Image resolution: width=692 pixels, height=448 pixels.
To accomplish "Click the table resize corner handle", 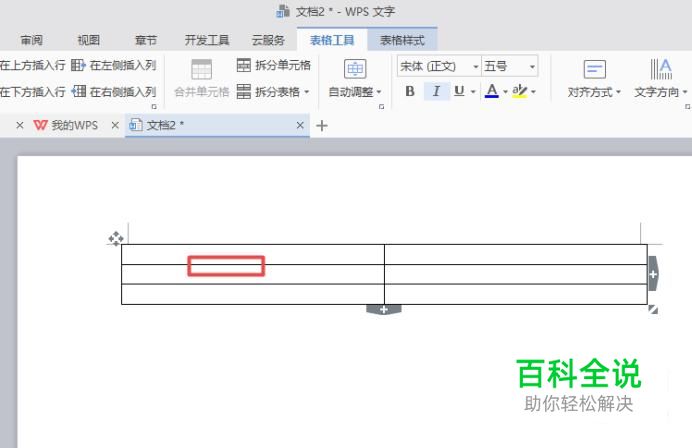I will 653,310.
